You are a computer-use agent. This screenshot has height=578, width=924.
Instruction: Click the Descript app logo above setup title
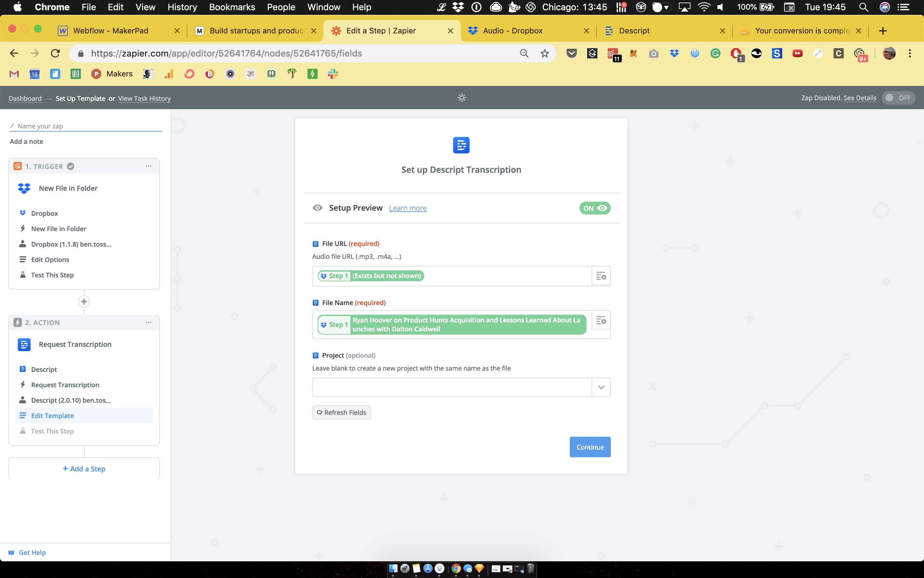(x=461, y=145)
